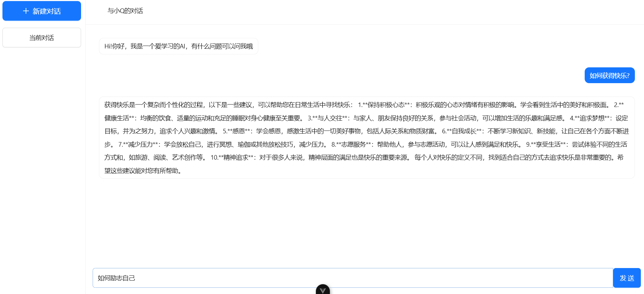Click the 与小Q的对话 header title

pyautogui.click(x=125, y=11)
